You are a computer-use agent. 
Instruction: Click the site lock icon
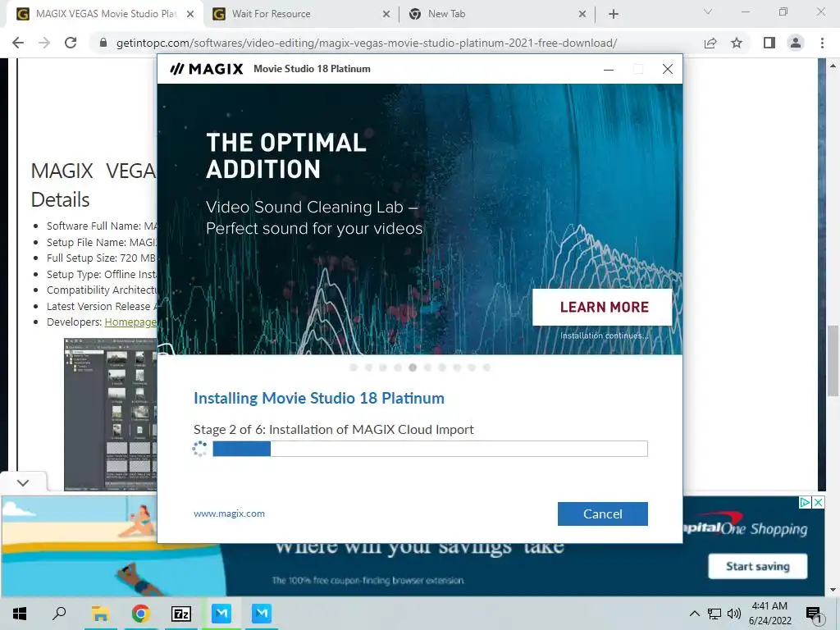(x=103, y=43)
